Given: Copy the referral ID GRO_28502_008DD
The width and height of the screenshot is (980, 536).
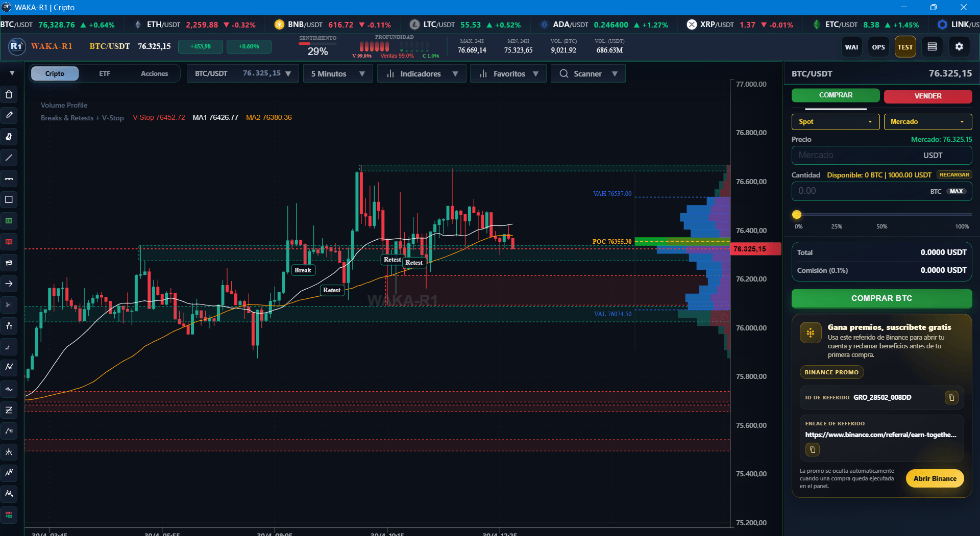Looking at the screenshot, I should coord(951,397).
